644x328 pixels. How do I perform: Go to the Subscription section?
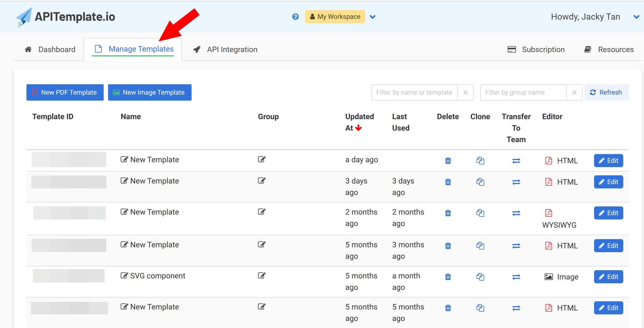[x=543, y=49]
